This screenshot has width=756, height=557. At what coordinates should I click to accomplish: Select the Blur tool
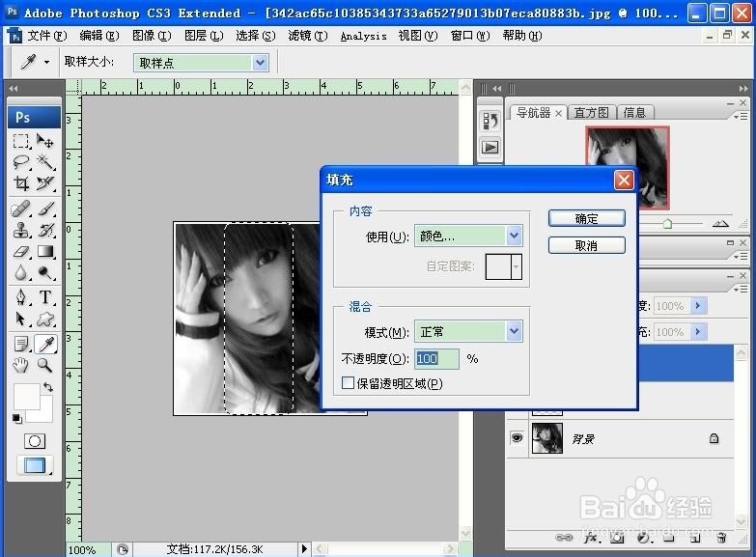[20, 273]
